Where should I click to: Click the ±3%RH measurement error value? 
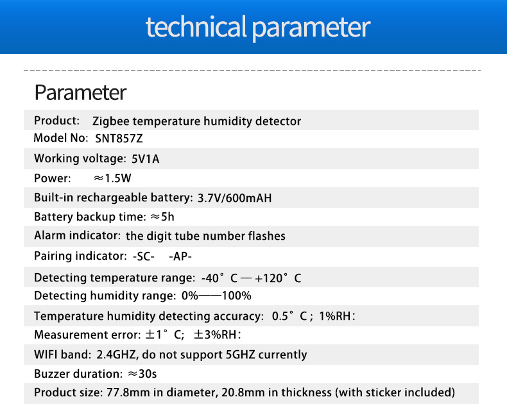pos(216,335)
